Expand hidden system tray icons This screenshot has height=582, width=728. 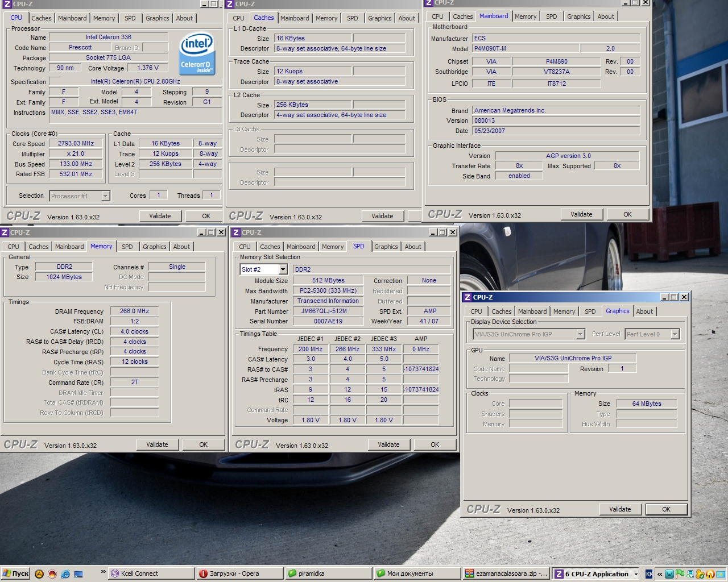point(660,574)
